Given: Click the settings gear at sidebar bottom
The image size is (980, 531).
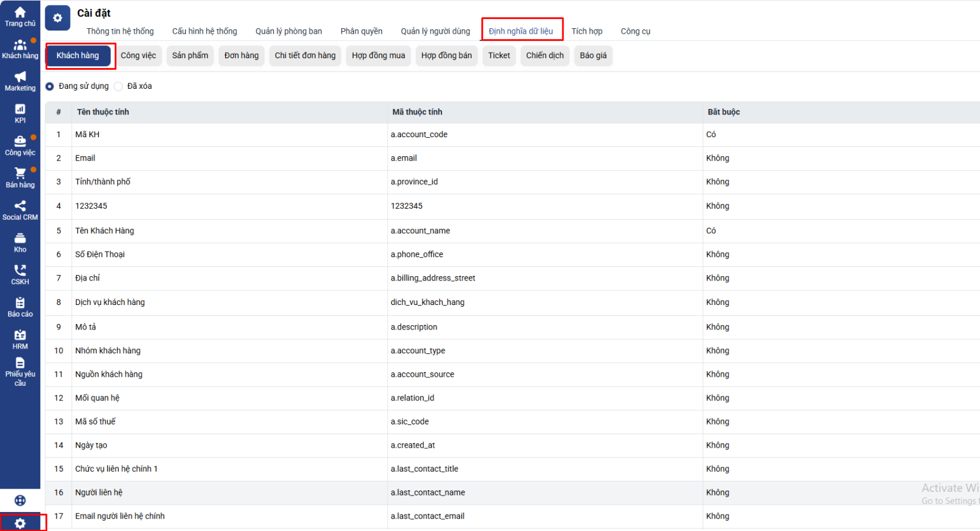Looking at the screenshot, I should tap(20, 523).
